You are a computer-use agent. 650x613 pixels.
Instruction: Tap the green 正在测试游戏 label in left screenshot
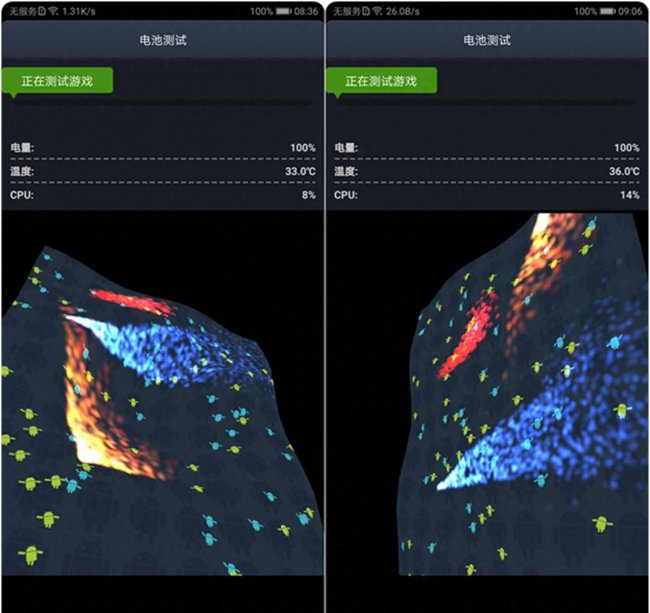(57, 80)
